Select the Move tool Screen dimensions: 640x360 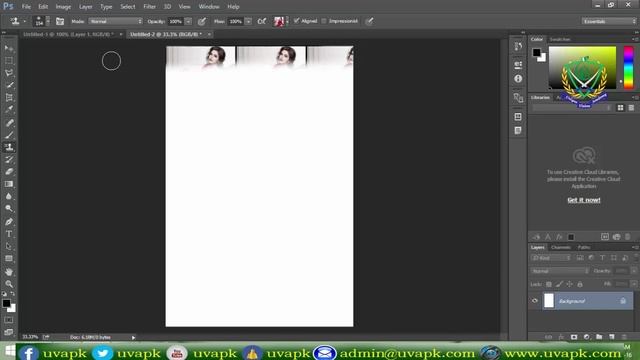pyautogui.click(x=9, y=48)
